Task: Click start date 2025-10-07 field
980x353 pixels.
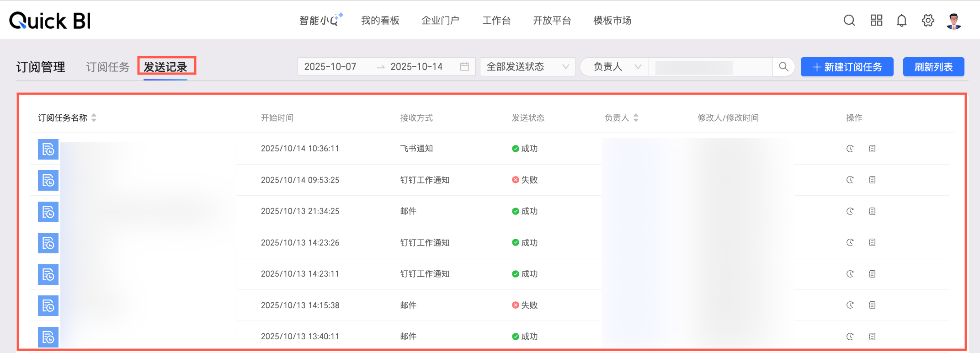Action: point(330,67)
